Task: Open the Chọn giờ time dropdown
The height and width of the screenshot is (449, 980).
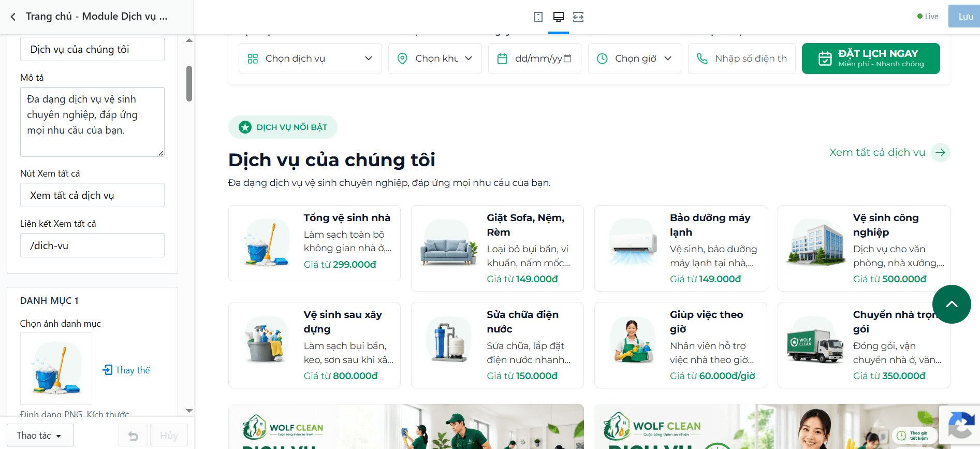Action: [634, 59]
